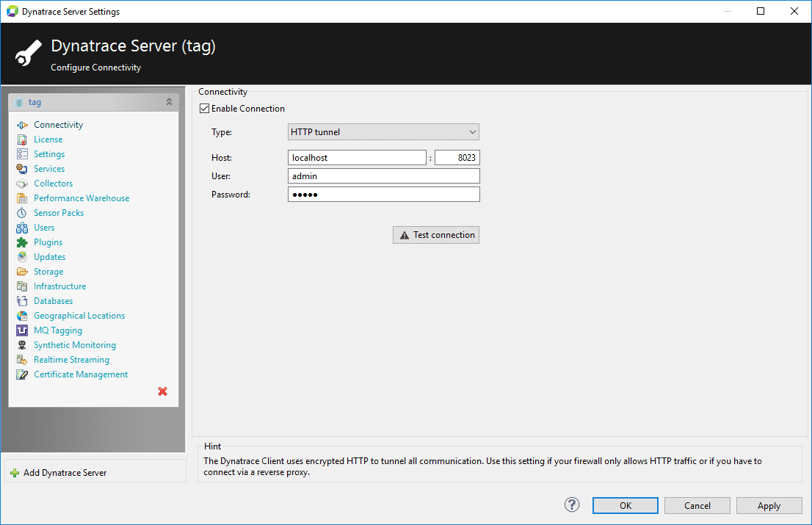The width and height of the screenshot is (812, 525).
Task: Click the Collectors icon
Action: point(22,184)
